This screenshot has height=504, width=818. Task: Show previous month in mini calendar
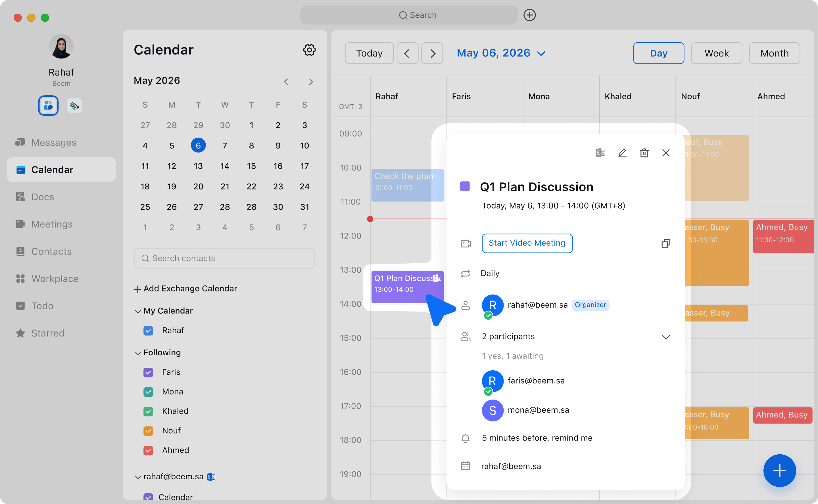(286, 82)
